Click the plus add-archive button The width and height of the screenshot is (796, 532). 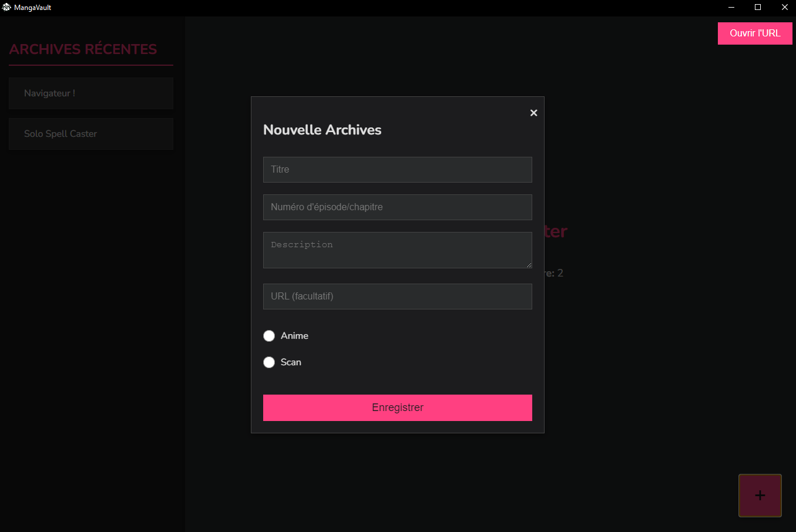pyautogui.click(x=760, y=496)
